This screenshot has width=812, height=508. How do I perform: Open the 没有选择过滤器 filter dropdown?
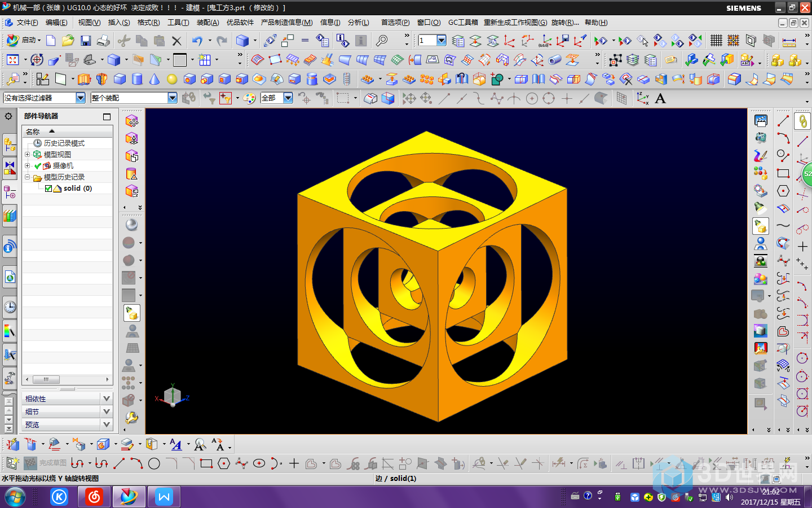pos(81,98)
